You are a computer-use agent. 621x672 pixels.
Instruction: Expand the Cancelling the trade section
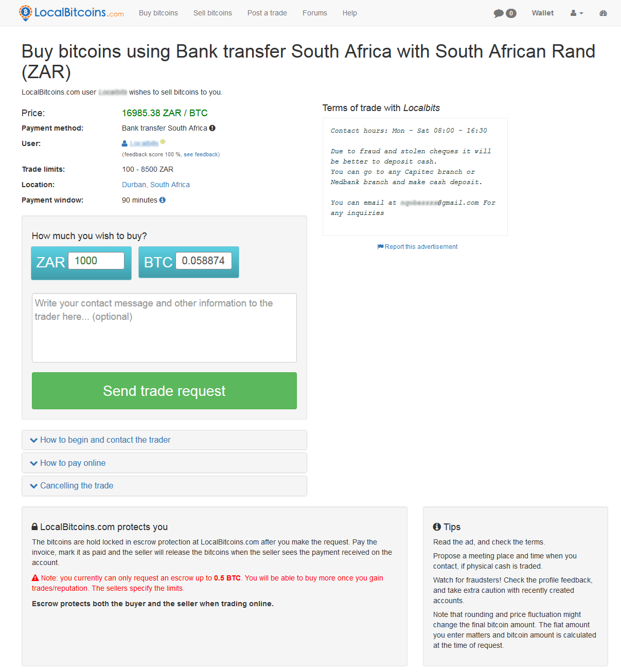[77, 486]
